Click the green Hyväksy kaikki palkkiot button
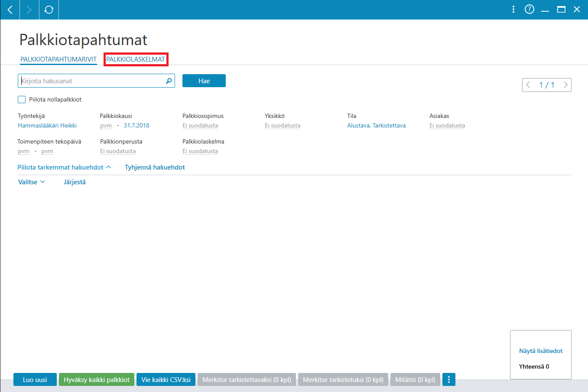The width and height of the screenshot is (588, 392). (x=97, y=379)
